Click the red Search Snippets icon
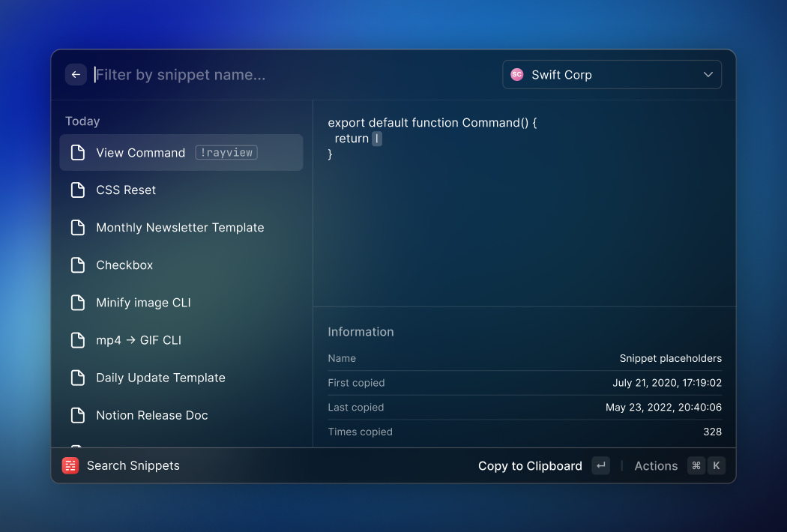 tap(70, 465)
